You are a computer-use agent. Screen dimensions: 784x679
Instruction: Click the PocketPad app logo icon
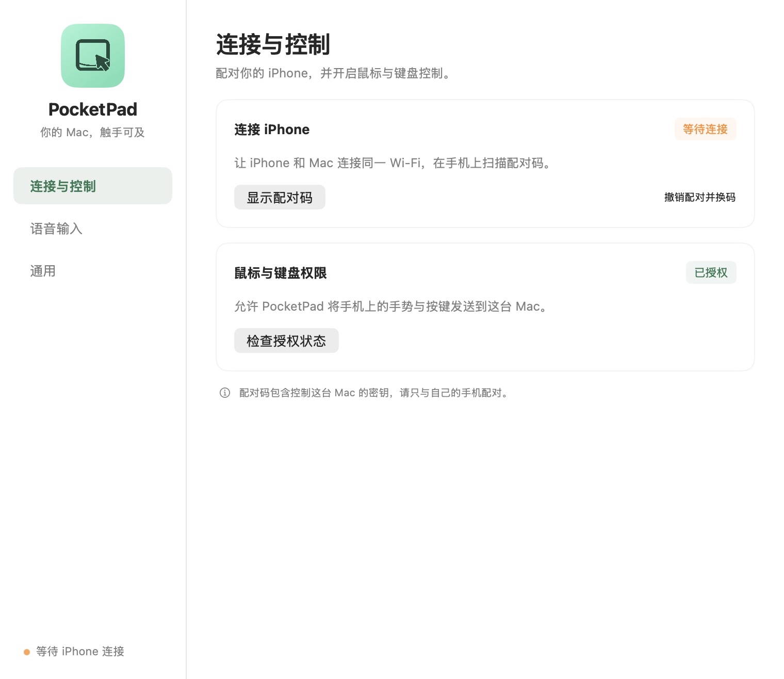tap(93, 56)
